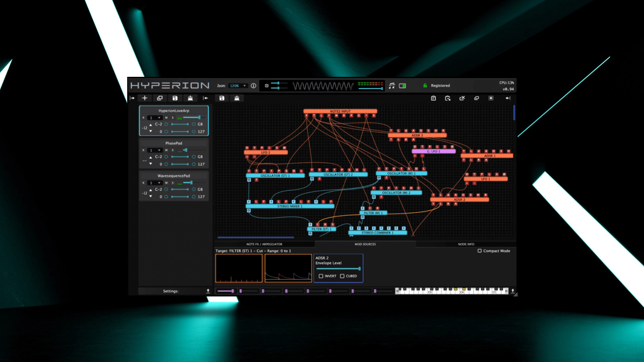Raise WavesequencePad transpose with up arrow
The image size is (644, 362).
point(151,190)
